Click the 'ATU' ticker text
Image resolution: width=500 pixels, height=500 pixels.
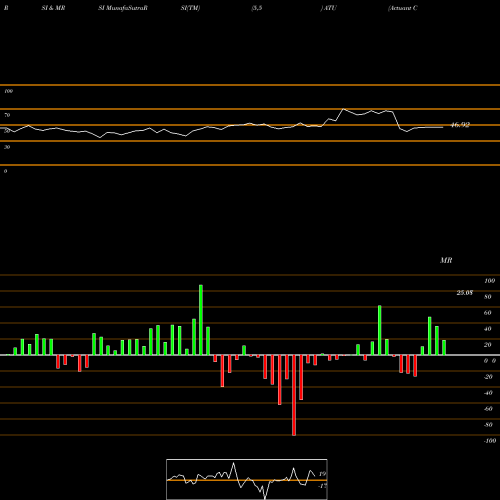tap(330, 8)
